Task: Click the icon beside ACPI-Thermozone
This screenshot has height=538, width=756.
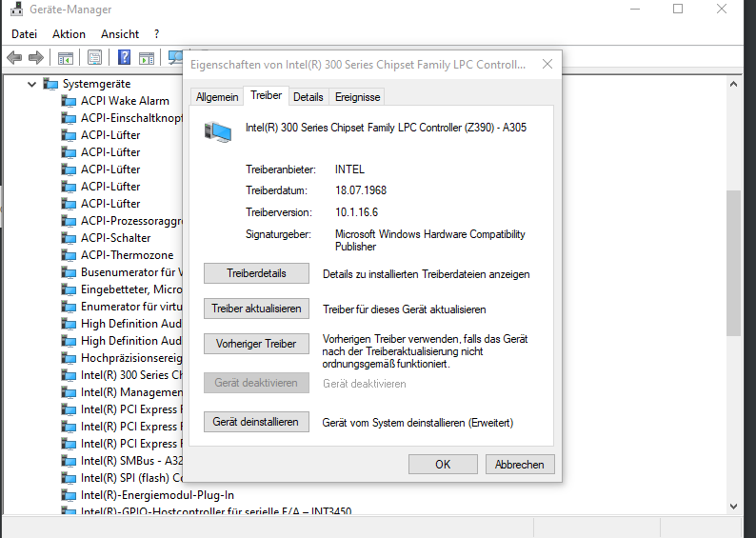Action: click(69, 255)
